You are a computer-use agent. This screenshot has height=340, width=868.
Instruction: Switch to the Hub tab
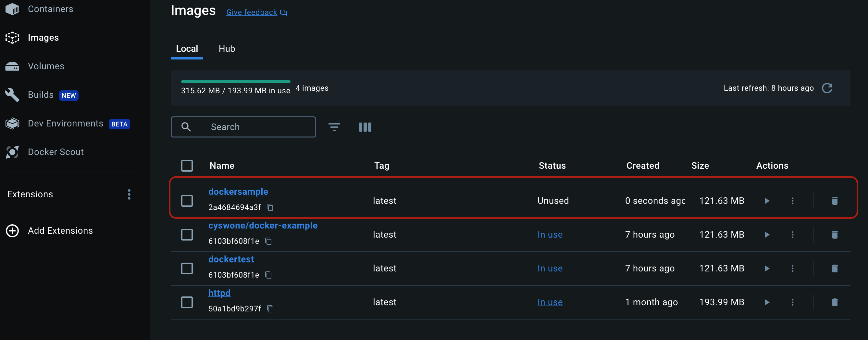pyautogui.click(x=227, y=49)
